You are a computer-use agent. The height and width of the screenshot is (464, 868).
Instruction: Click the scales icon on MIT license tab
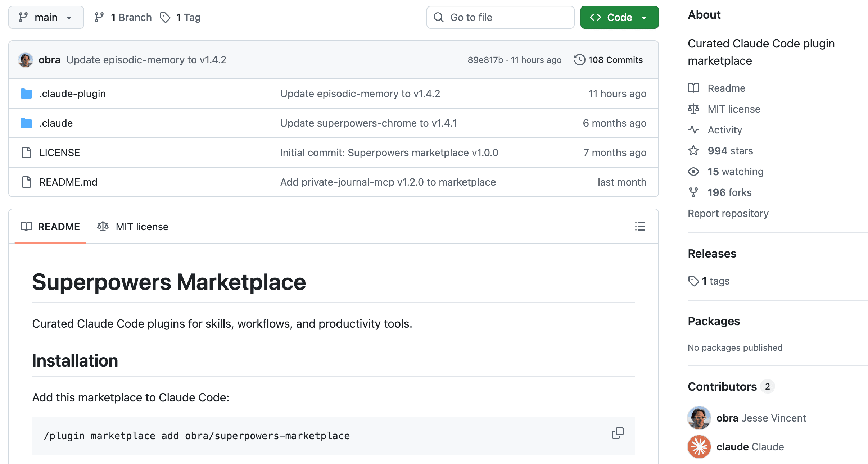coord(103,227)
